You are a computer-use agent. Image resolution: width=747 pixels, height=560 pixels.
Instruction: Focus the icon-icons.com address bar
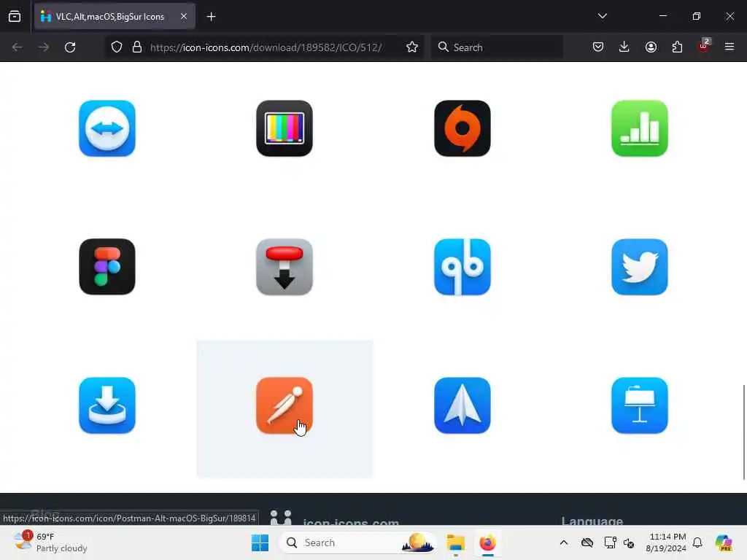click(x=266, y=47)
